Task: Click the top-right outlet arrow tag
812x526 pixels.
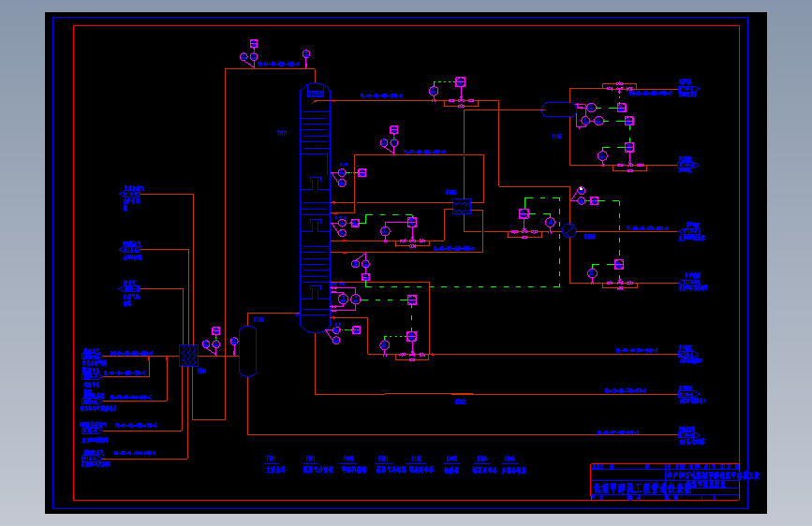Action: point(688,89)
